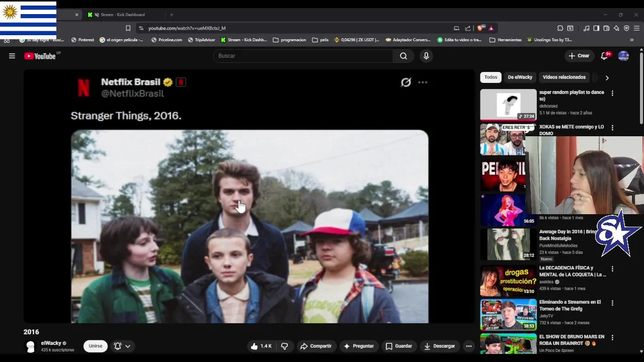Click the youtube.com address bar URL
The height and width of the screenshot is (362, 644).
pos(187,28)
